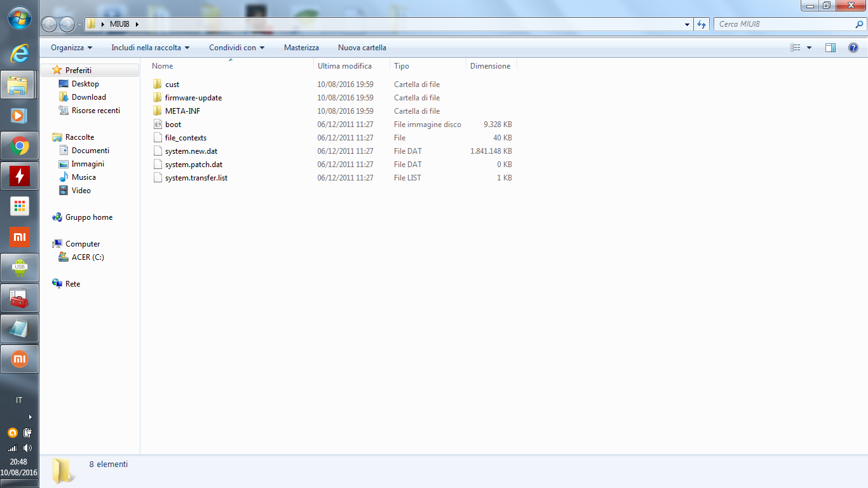Select the system.transfer.list file
The height and width of the screenshot is (488, 868).
[196, 178]
